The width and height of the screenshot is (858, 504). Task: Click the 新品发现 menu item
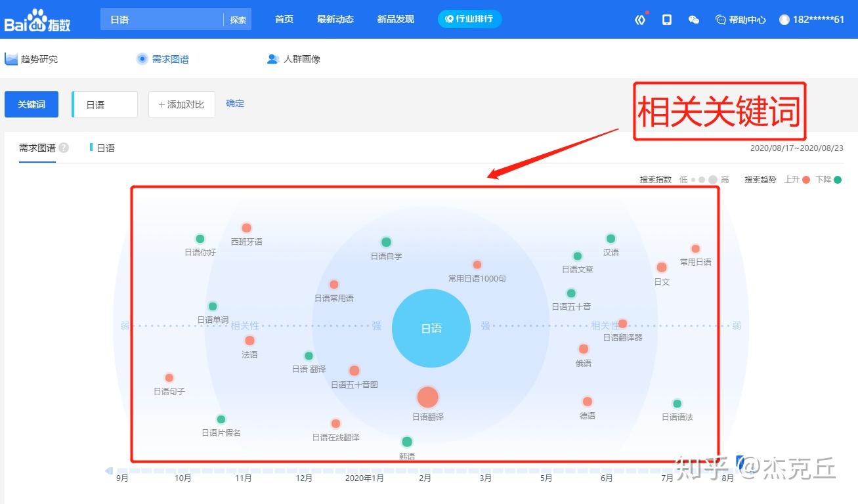395,19
